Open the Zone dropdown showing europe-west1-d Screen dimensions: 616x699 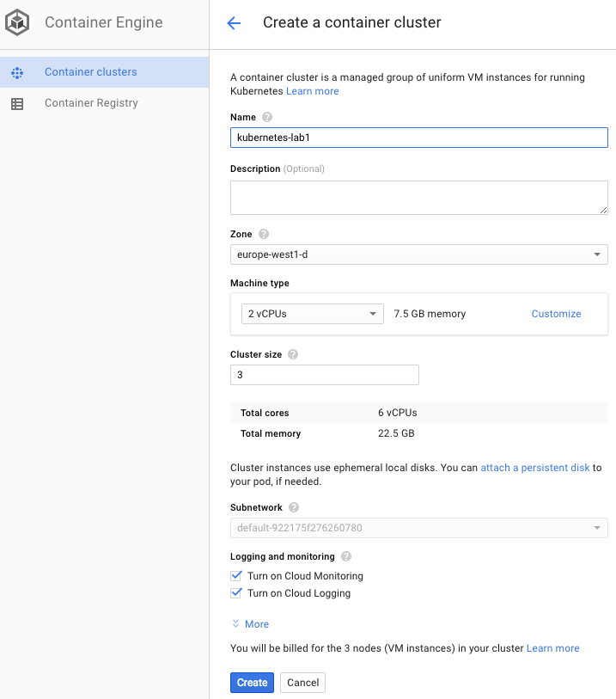(418, 254)
